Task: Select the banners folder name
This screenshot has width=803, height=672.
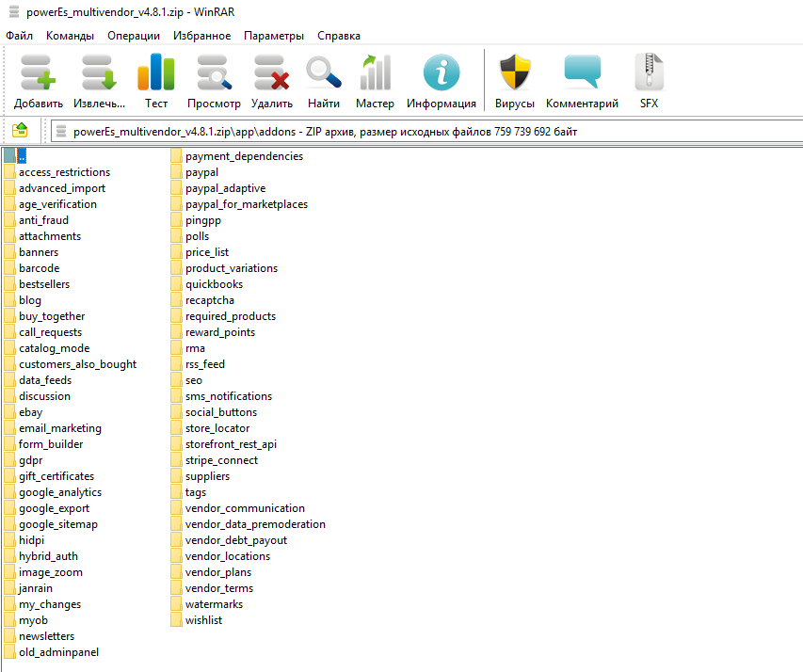Action: pyautogui.click(x=39, y=252)
